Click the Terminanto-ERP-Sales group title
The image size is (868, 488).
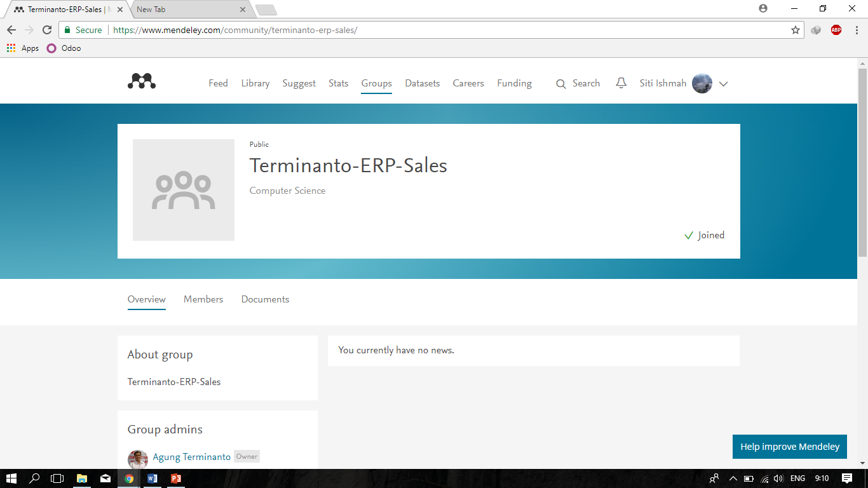(348, 166)
